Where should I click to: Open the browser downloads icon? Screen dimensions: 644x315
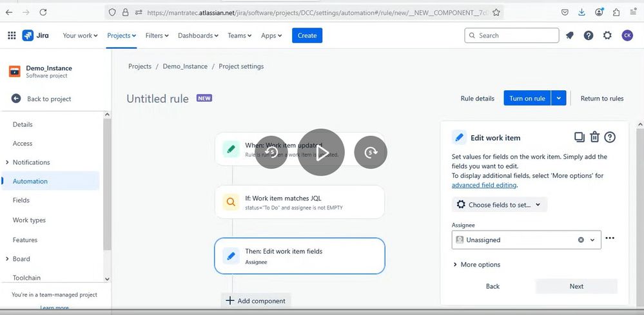tap(581, 12)
